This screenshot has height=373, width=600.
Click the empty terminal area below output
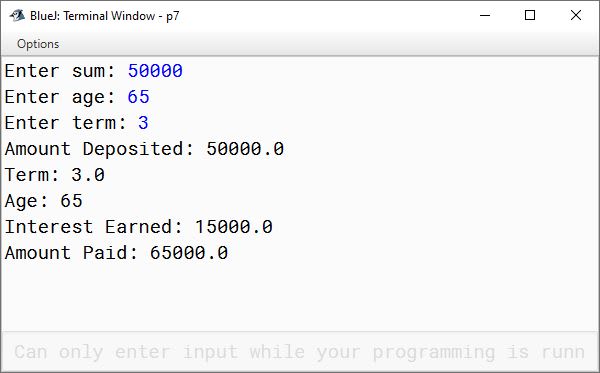coord(300,296)
